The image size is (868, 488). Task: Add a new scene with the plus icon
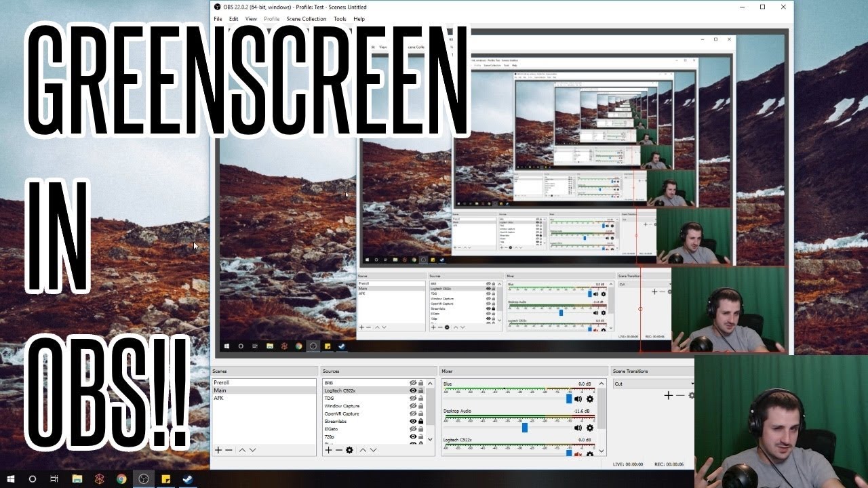pyautogui.click(x=218, y=450)
